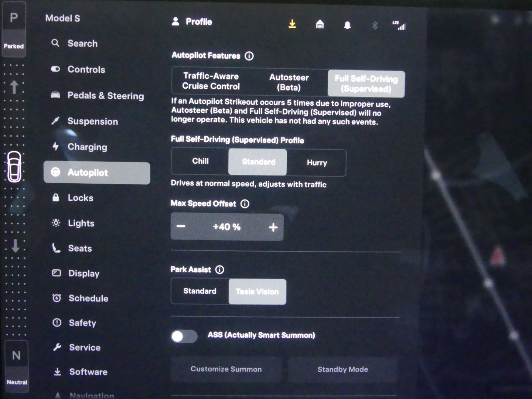532x399 pixels.
Task: Select Standard Park Assist
Action: (x=200, y=291)
